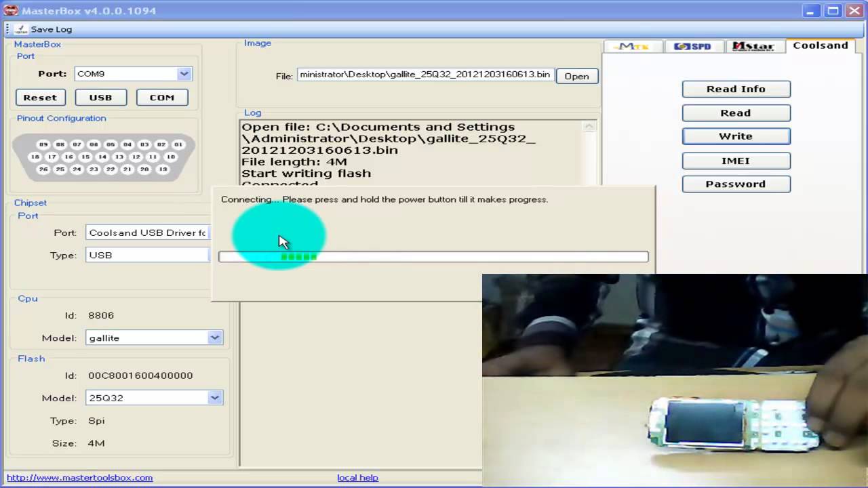The height and width of the screenshot is (488, 868).
Task: Select pin 10 in Pinout Configuration
Action: click(x=170, y=157)
